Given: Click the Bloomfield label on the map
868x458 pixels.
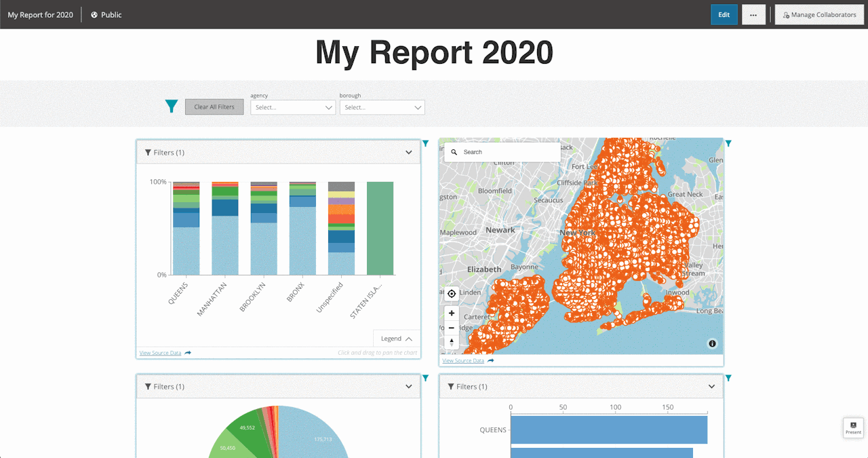Looking at the screenshot, I should (x=495, y=191).
